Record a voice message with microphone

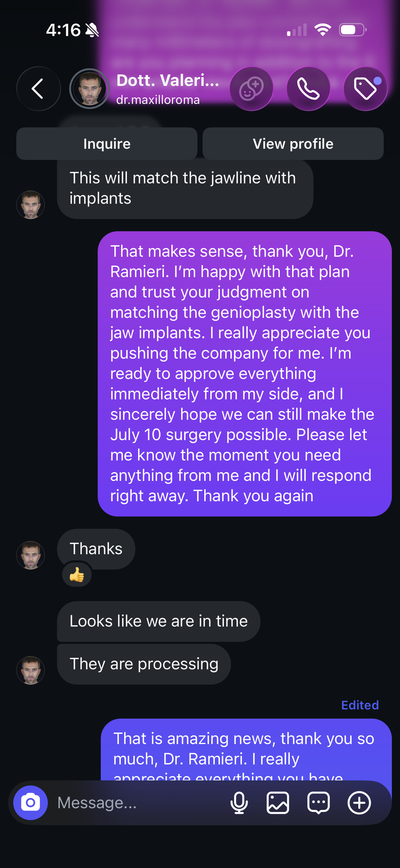tap(239, 803)
